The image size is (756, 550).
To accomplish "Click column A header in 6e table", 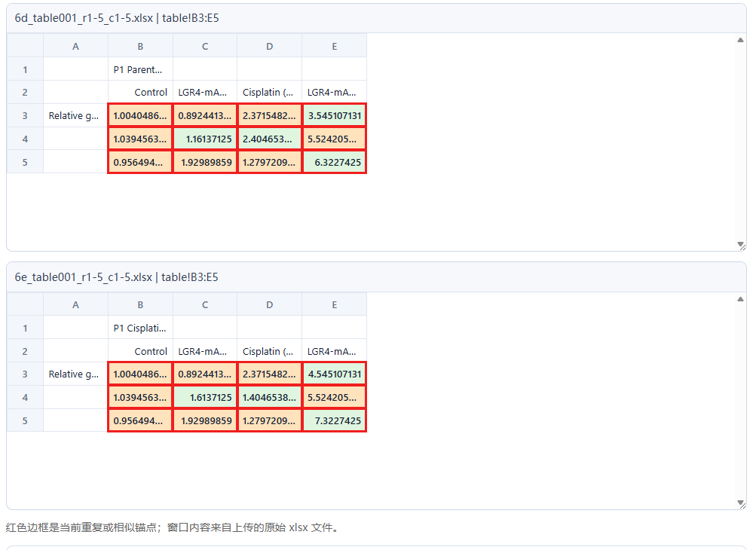I will click(x=75, y=304).
